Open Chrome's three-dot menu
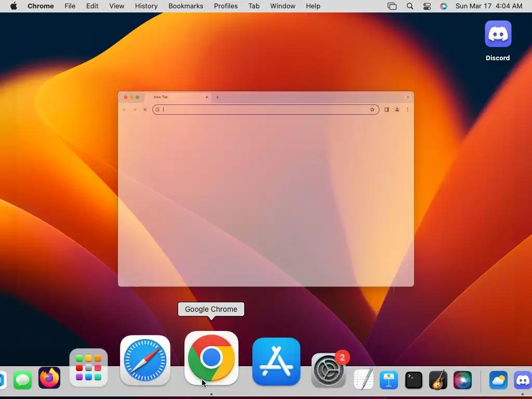Screen dimensions: 532x399 [407, 110]
